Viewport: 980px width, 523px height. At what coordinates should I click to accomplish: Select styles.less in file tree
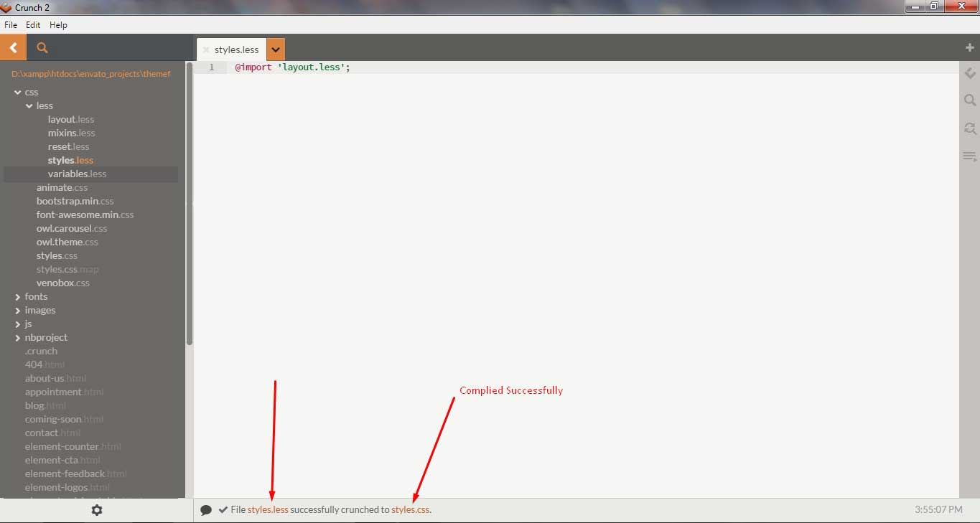(x=70, y=160)
